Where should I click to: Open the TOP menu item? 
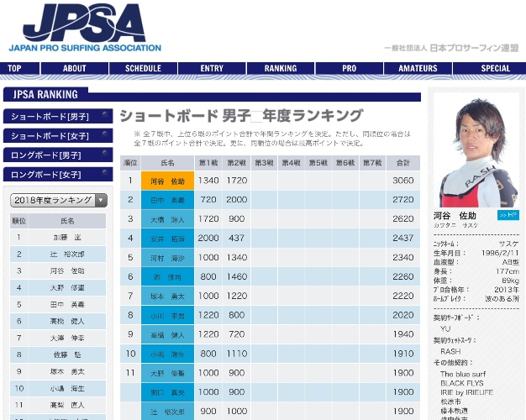[x=15, y=69]
